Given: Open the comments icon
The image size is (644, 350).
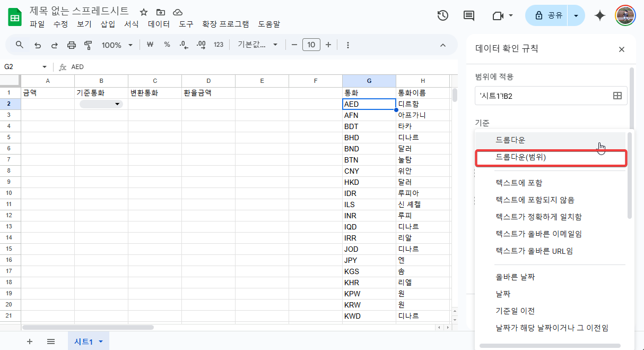Looking at the screenshot, I should pos(469,15).
